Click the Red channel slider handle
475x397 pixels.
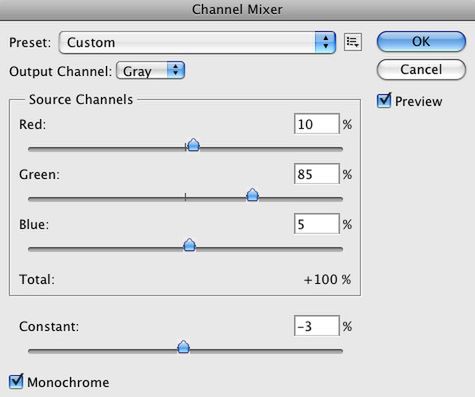(x=194, y=145)
